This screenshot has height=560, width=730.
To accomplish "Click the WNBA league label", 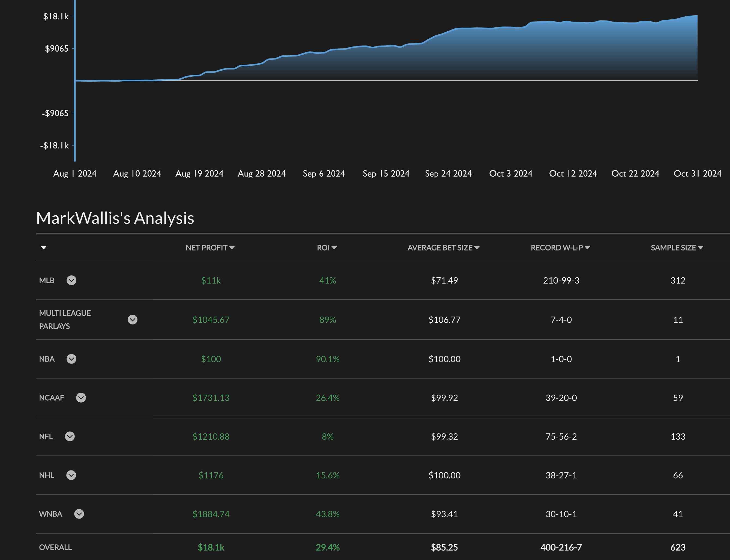I will click(51, 514).
